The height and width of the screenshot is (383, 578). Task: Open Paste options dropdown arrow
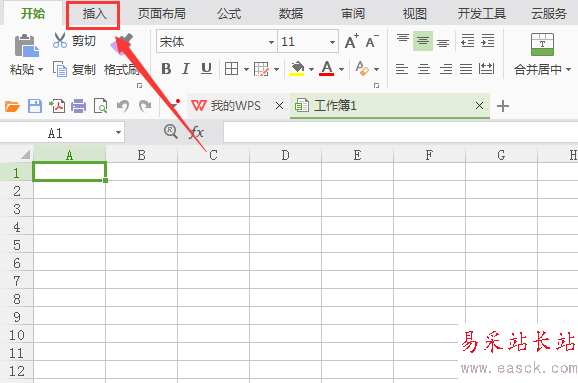click(41, 69)
